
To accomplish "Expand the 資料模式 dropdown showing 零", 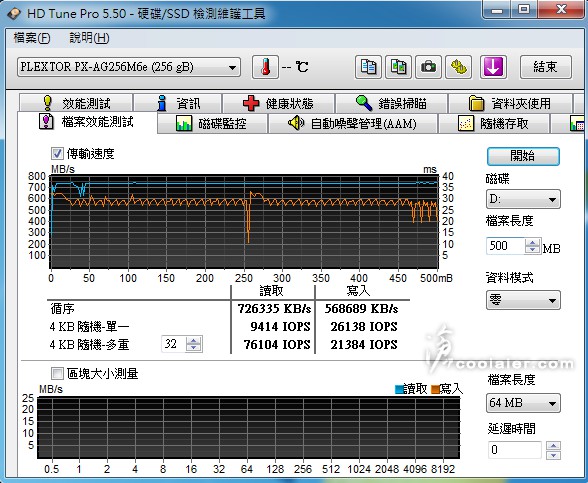I will [523, 300].
